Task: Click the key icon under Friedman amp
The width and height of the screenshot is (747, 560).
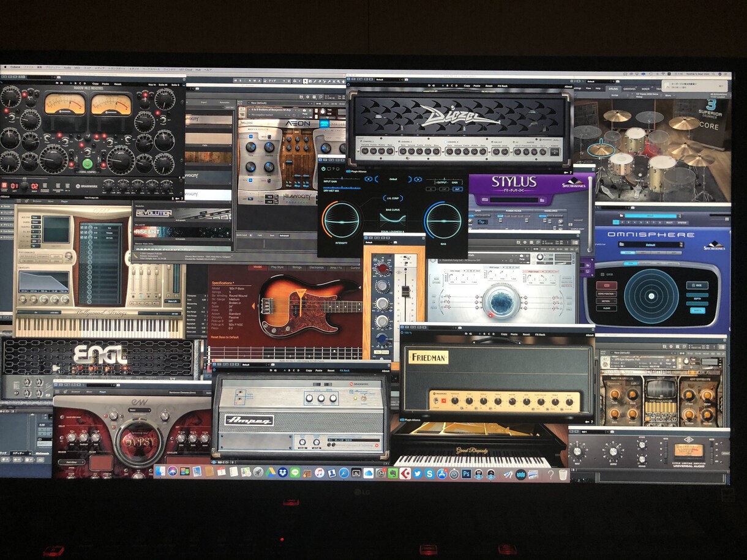Action: click(x=586, y=420)
